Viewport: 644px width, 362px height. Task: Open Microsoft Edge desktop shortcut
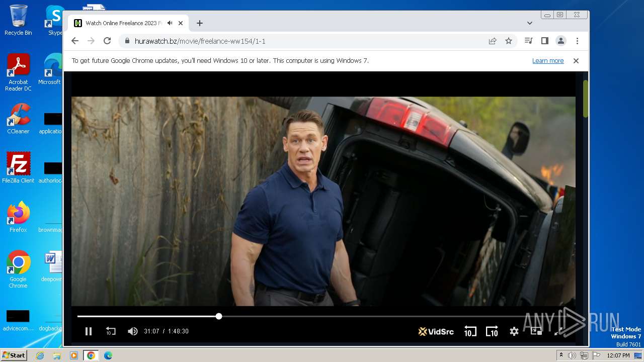click(50, 70)
